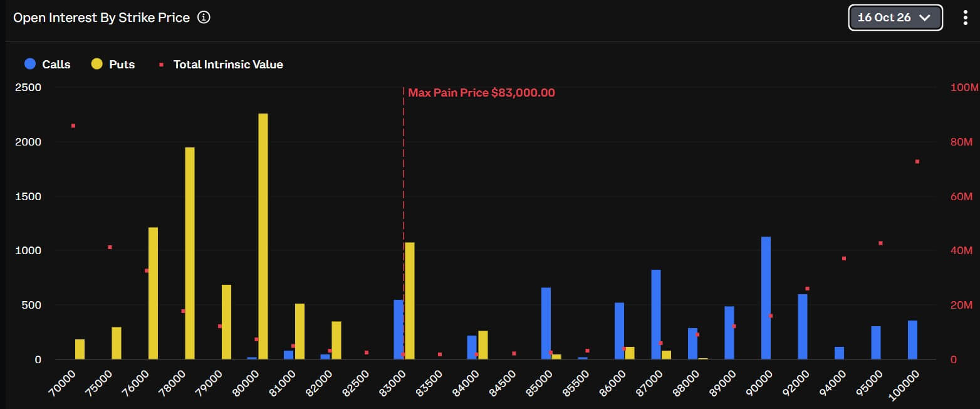Click the yellow Puts bar at strike 70000
Image resolution: width=980 pixels, height=409 pixels.
80,349
